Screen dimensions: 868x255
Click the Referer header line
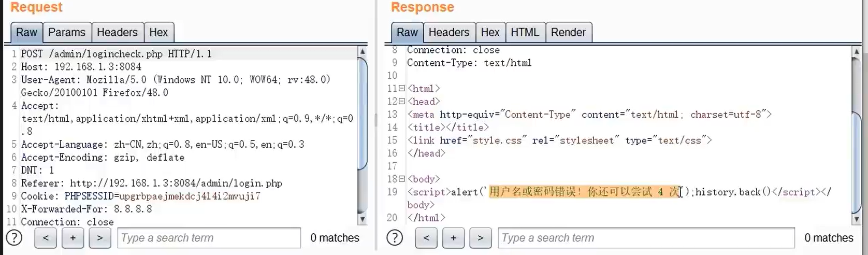(151, 183)
